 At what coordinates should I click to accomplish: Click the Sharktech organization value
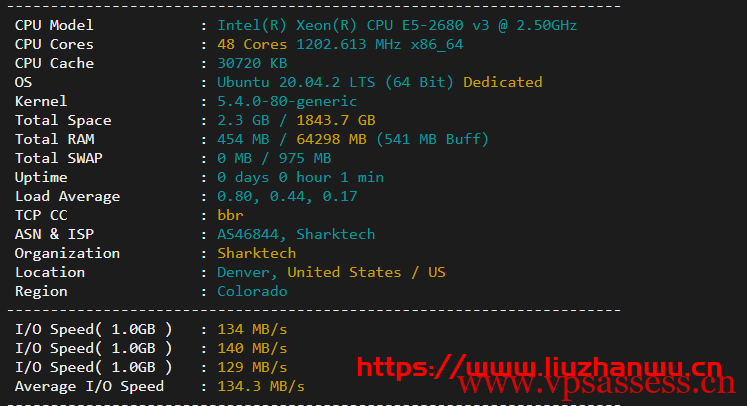[256, 253]
